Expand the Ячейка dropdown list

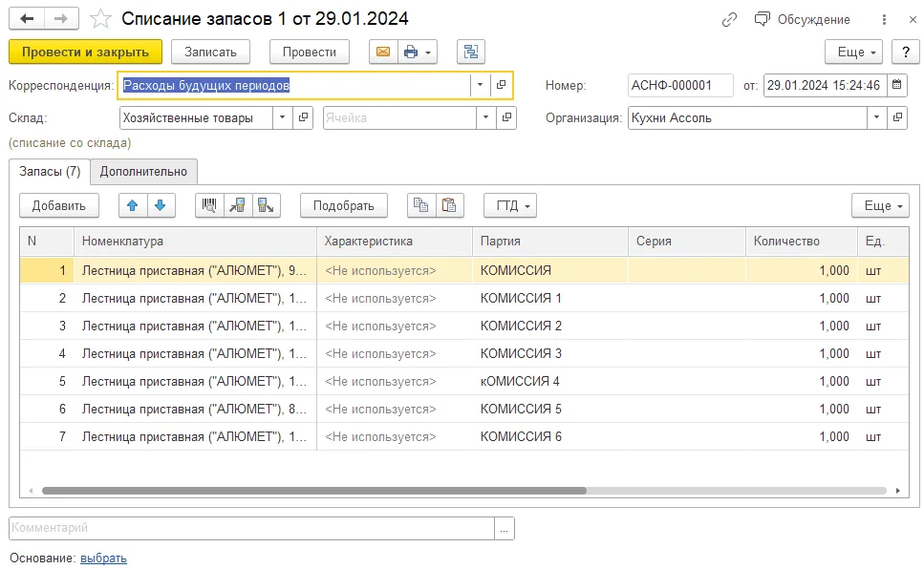click(485, 117)
